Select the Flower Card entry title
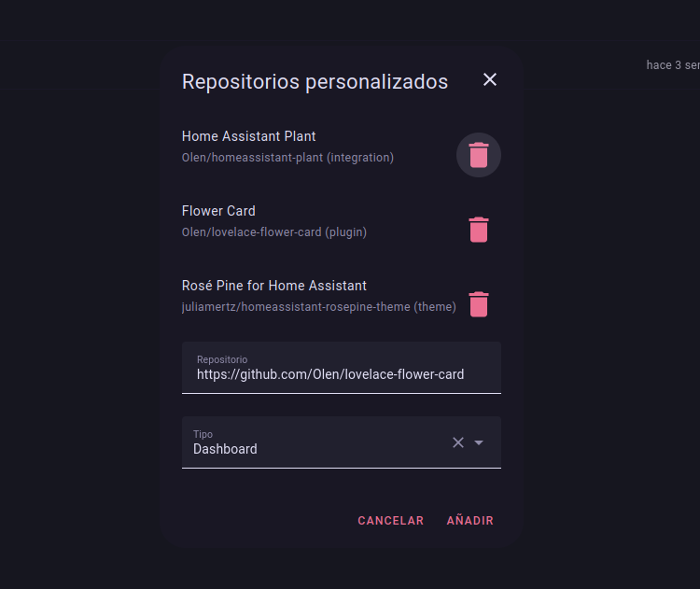The image size is (700, 589). click(218, 211)
